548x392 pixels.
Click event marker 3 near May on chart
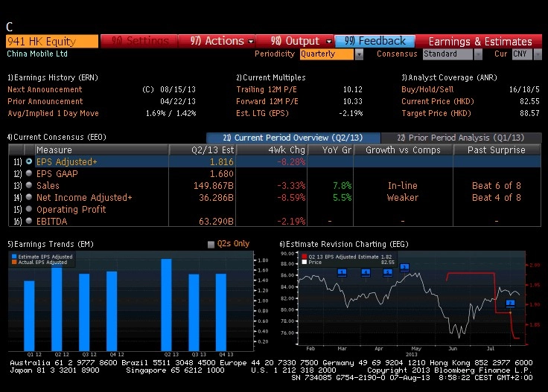(x=404, y=268)
